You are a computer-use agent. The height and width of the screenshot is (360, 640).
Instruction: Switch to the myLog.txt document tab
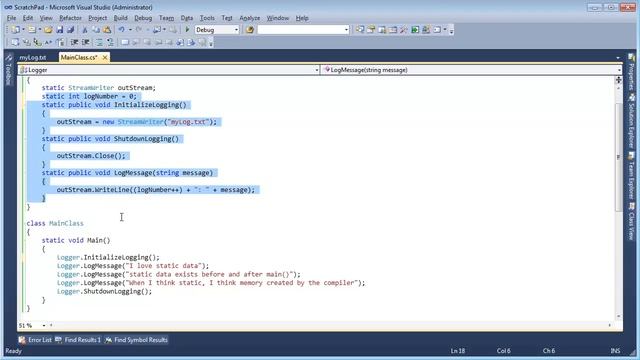(33, 58)
